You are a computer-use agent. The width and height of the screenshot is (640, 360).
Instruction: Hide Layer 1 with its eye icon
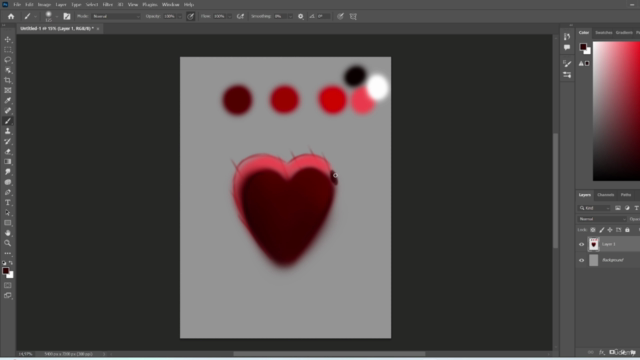tap(582, 244)
